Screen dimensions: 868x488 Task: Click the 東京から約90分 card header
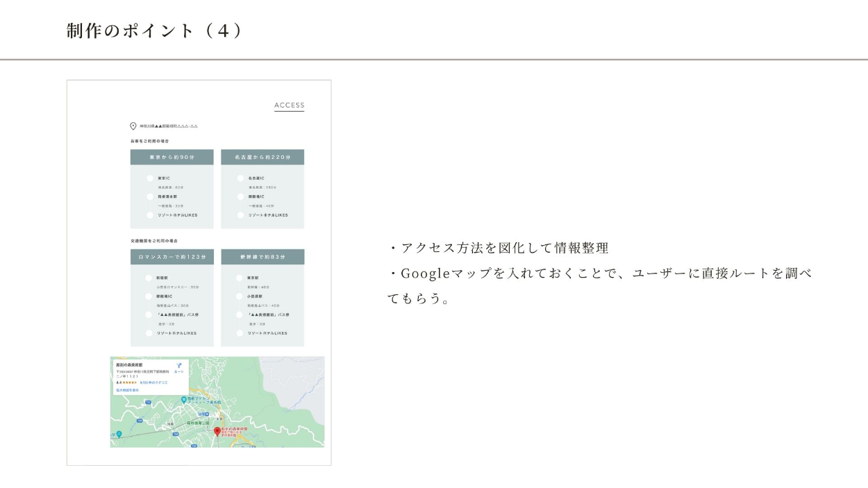coord(172,158)
